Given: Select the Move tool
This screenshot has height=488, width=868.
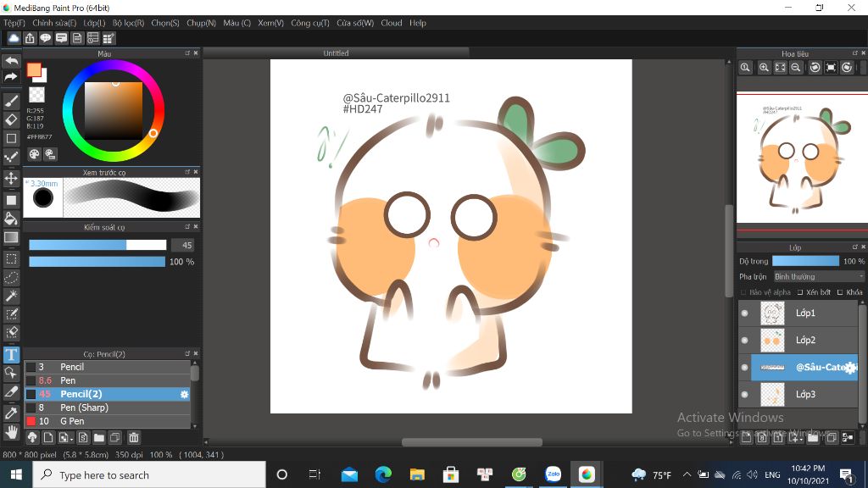Looking at the screenshot, I should coord(11,178).
